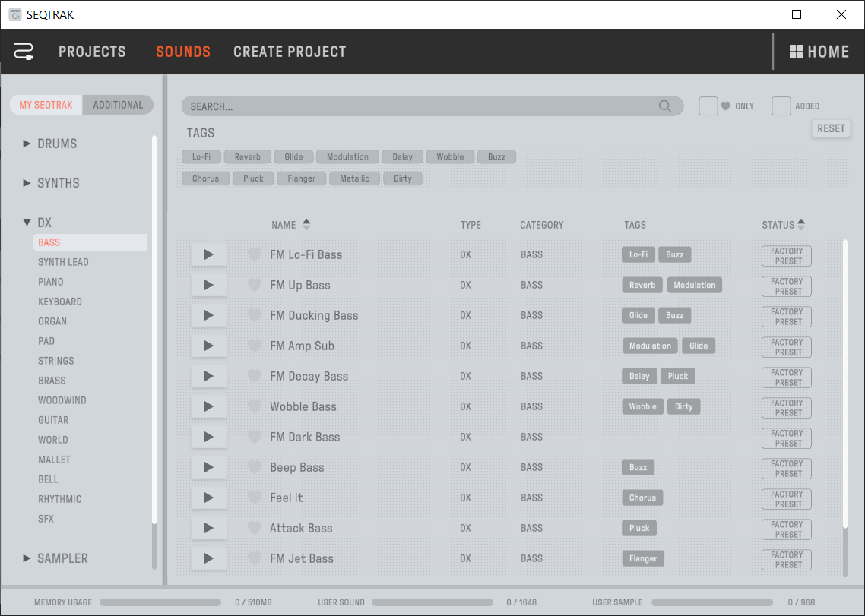The width and height of the screenshot is (865, 616).
Task: Reset all tag filters
Action: click(x=831, y=128)
